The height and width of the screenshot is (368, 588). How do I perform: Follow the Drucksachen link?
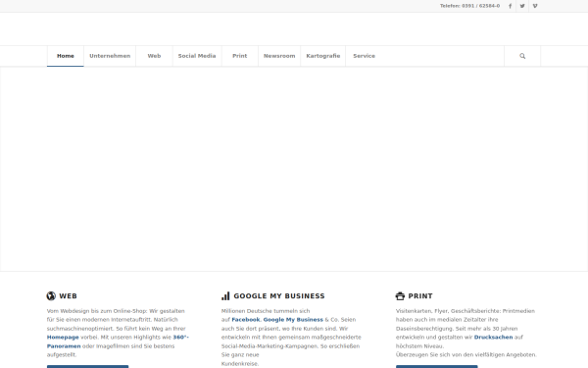(493, 338)
